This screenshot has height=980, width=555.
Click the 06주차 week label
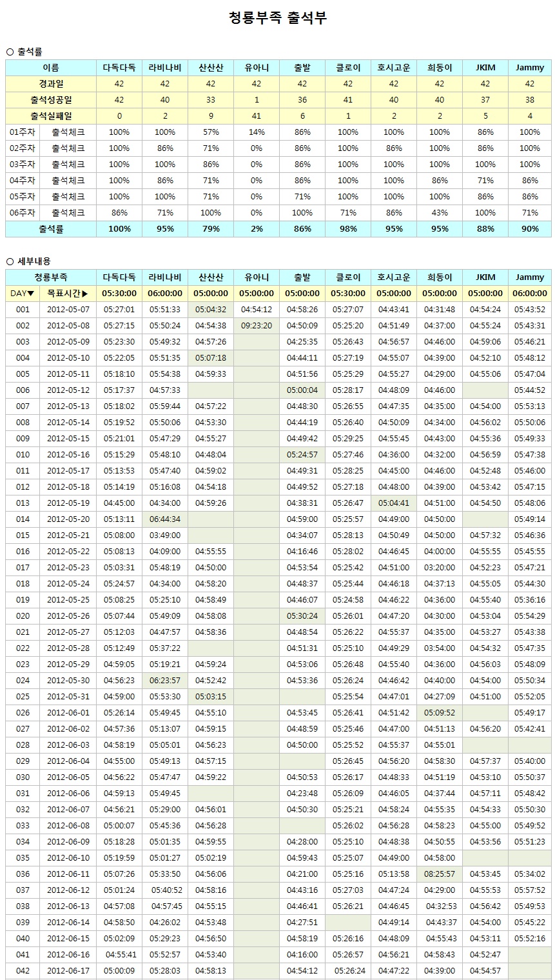click(23, 213)
